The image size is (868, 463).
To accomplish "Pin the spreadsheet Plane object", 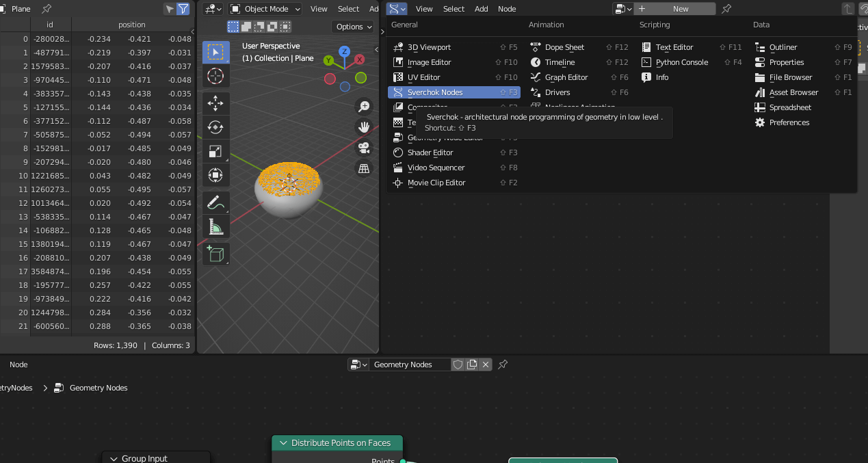I will point(47,9).
